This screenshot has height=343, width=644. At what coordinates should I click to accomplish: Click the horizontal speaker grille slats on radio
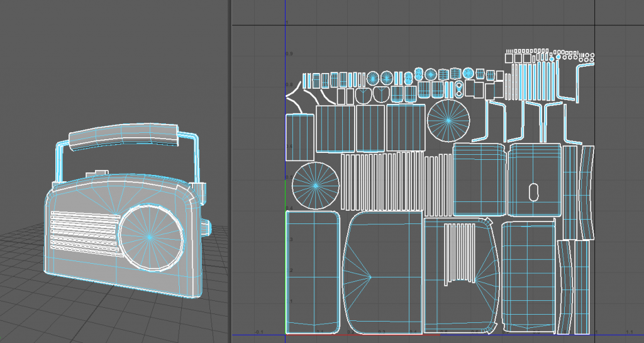83,232
